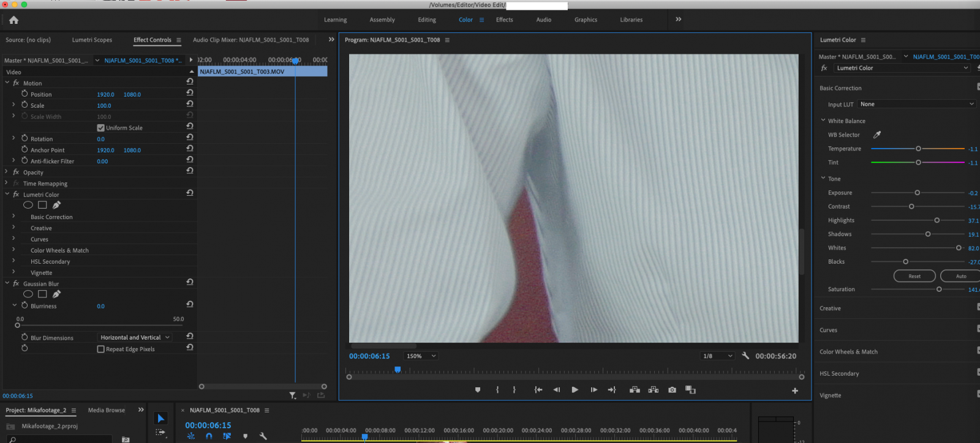Click the Export Frame camera icon
This screenshot has width=980, height=443.
672,390
